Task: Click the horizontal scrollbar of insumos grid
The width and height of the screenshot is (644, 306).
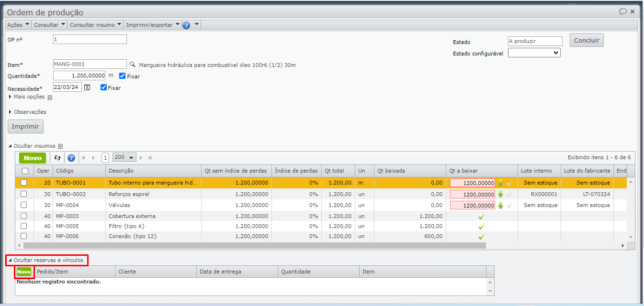Action: point(254,245)
